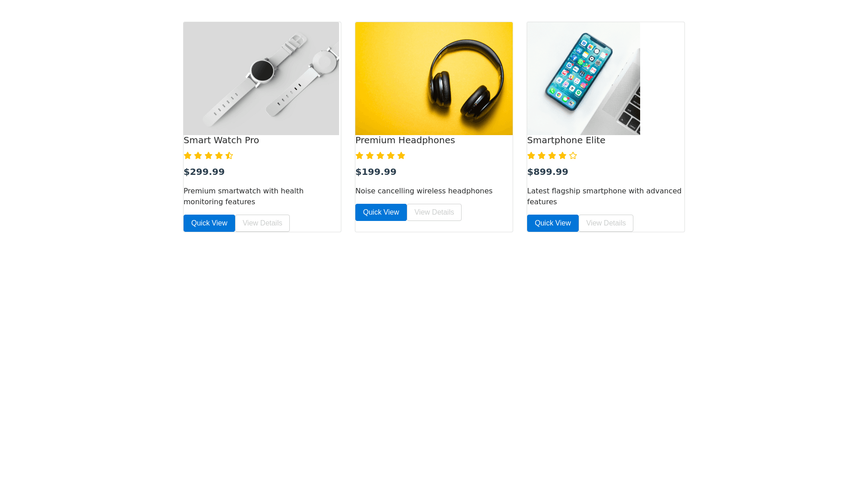Click the fifth star under Premium Headphones
Image resolution: width=868 pixels, height=488 pixels.
click(401, 156)
